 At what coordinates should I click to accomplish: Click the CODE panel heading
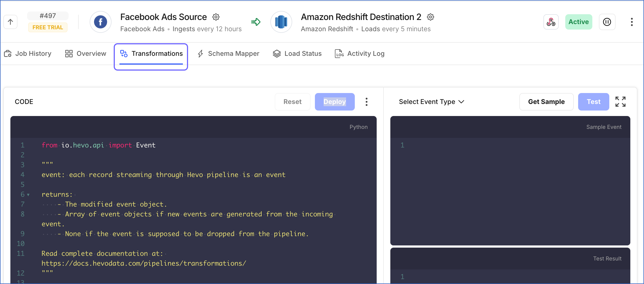(24, 102)
